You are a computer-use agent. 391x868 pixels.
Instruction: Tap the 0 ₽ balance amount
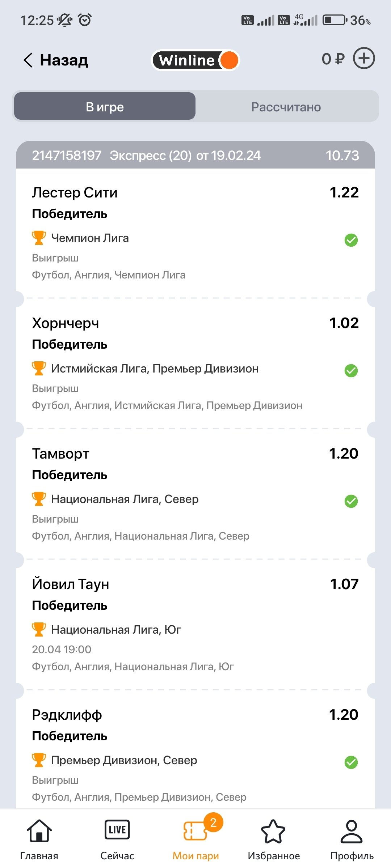pos(333,59)
